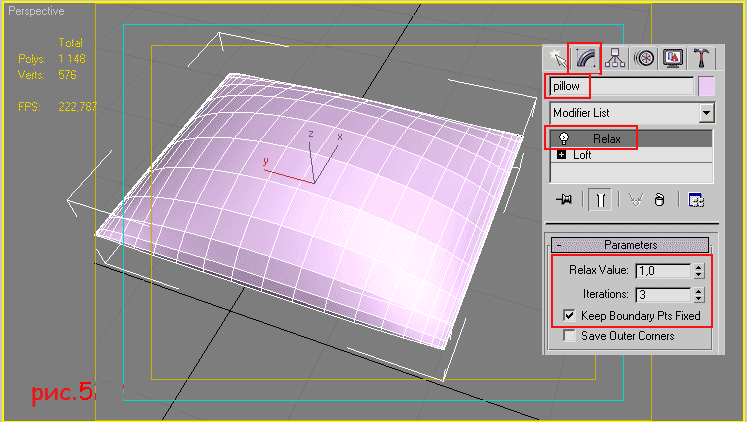Viewport: 747px width, 422px height.
Task: Click Make Unique icon
Action: coord(635,199)
